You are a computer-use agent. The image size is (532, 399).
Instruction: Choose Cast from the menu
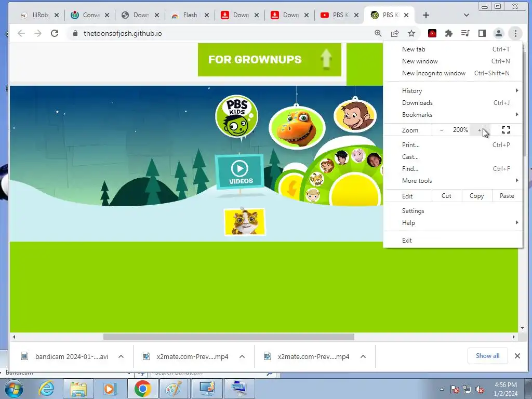453,157
